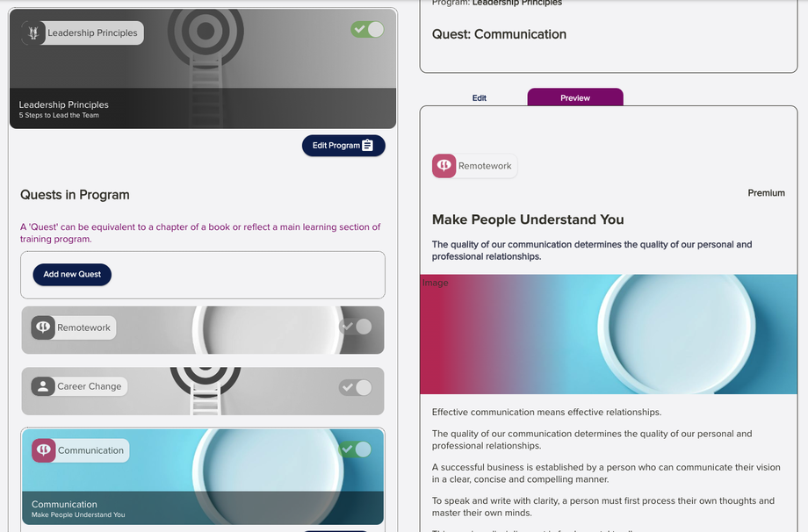The height and width of the screenshot is (532, 808).
Task: Click the preview header image
Action: coord(609,334)
